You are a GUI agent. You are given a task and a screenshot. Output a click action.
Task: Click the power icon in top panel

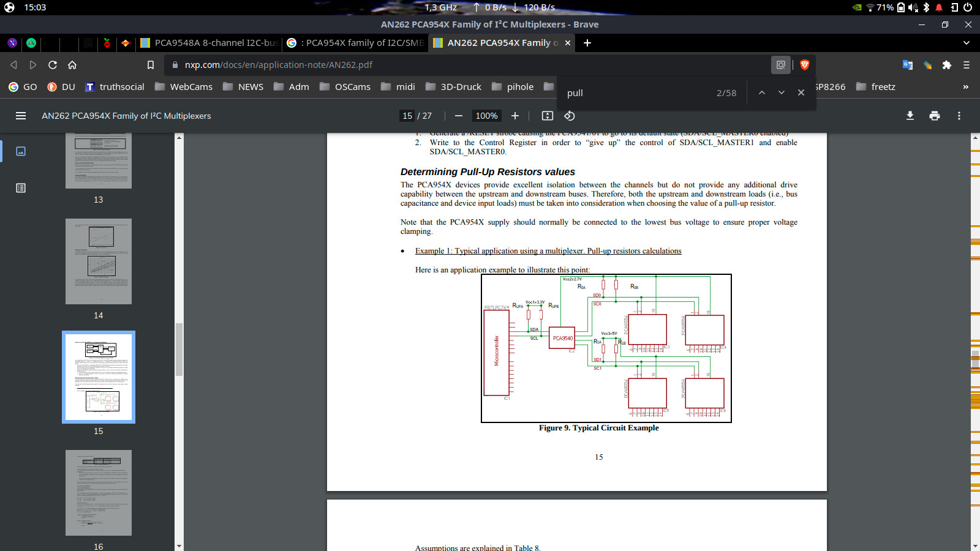click(x=968, y=7)
